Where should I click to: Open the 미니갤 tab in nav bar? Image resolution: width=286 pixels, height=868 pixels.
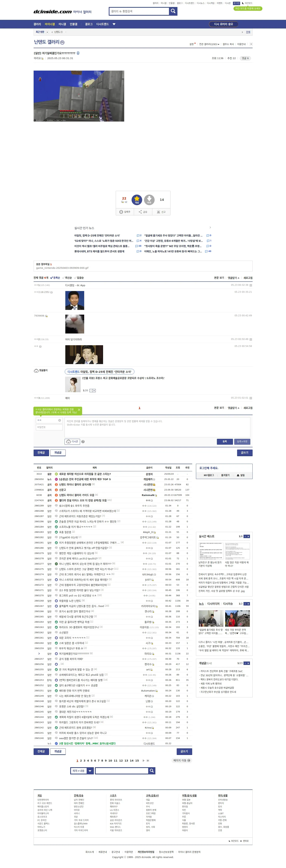(62, 24)
